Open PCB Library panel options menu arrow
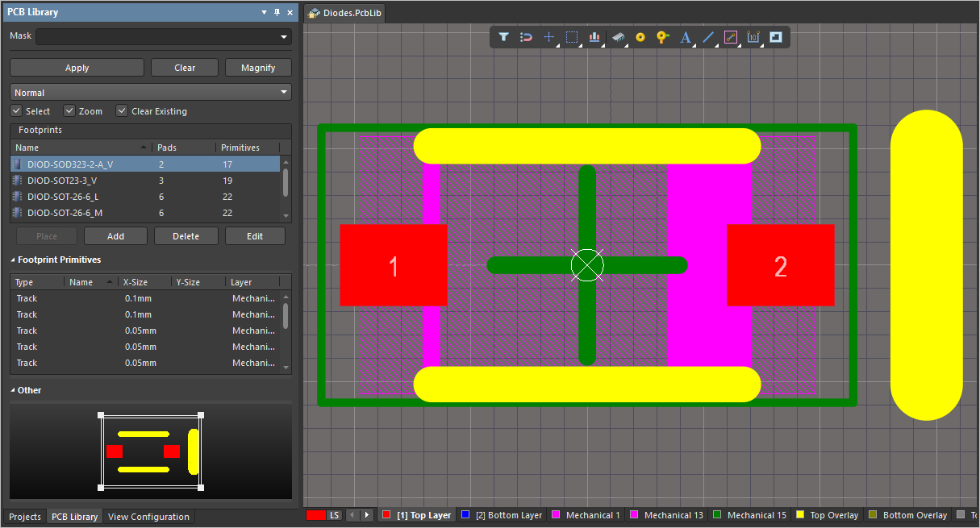The width and height of the screenshot is (980, 528). click(264, 12)
